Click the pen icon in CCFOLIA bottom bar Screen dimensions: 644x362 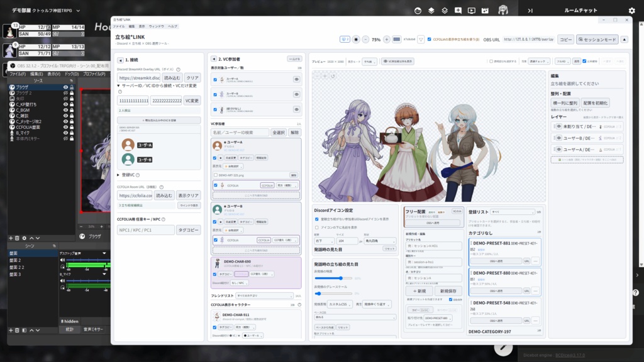pos(502,349)
